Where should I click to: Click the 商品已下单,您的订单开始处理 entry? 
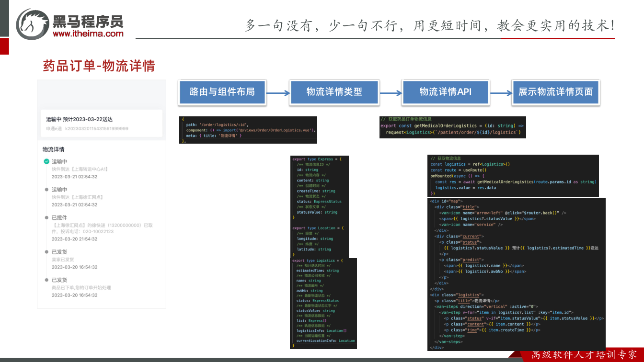coord(81,288)
